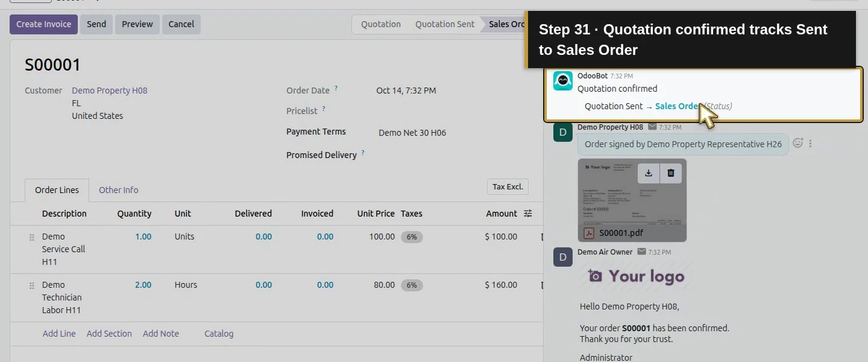868x362 pixels.
Task: Click the Sales Order status value in OdooBot log
Action: [678, 106]
